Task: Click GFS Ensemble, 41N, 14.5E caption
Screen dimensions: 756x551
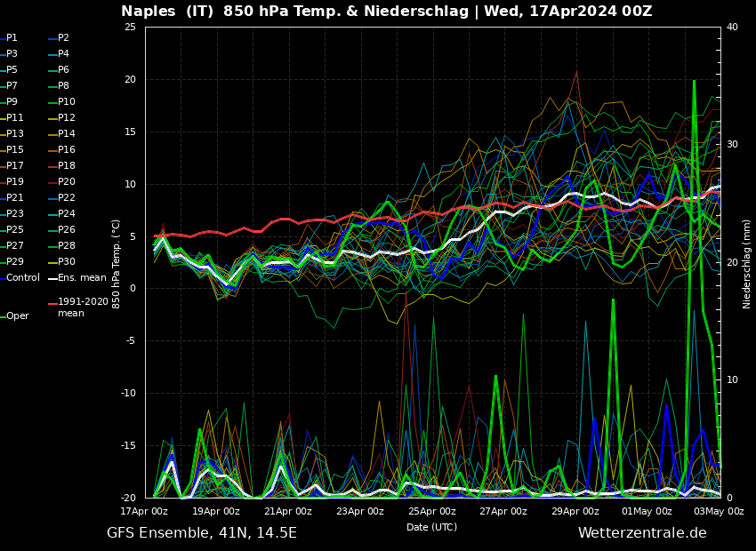Action: [202, 533]
